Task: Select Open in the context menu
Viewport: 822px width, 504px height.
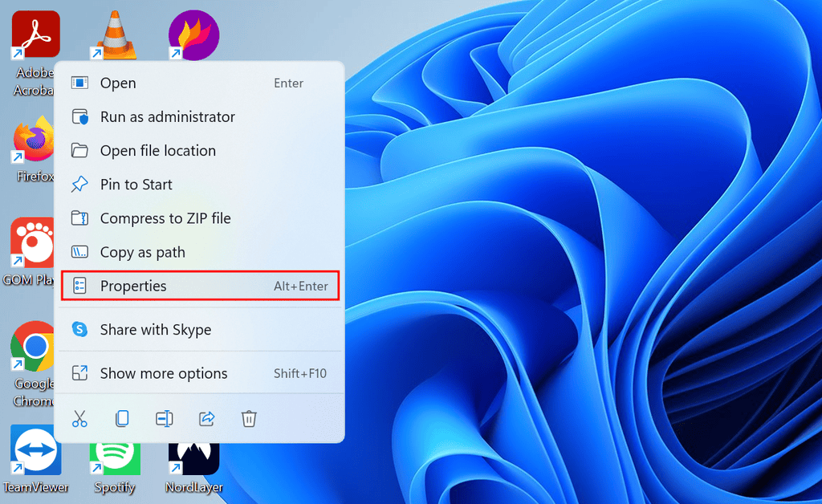Action: (118, 83)
